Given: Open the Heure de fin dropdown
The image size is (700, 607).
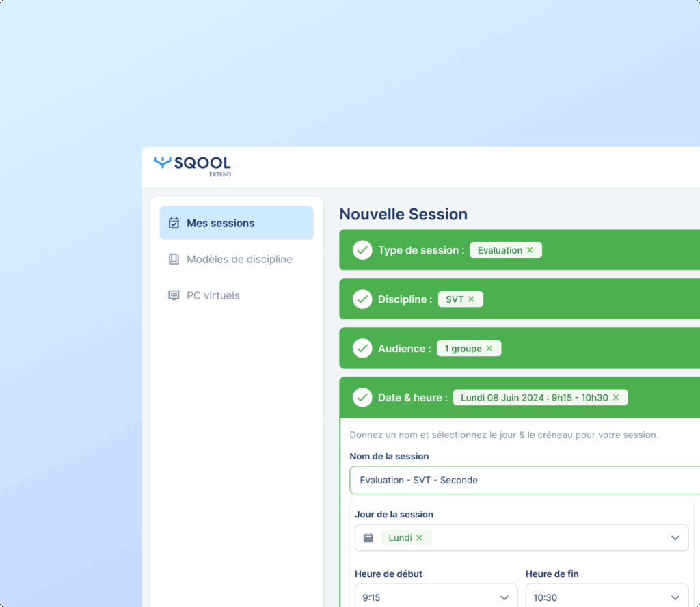Looking at the screenshot, I should tap(675, 597).
